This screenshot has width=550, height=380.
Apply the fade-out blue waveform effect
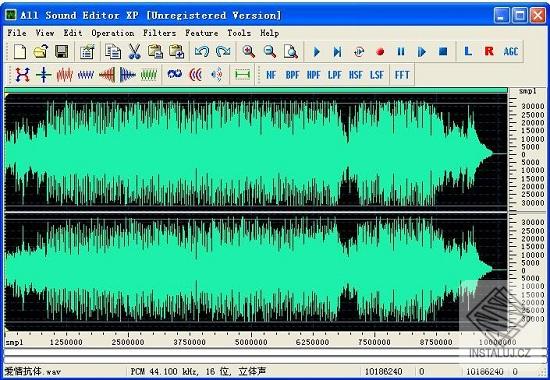(128, 74)
